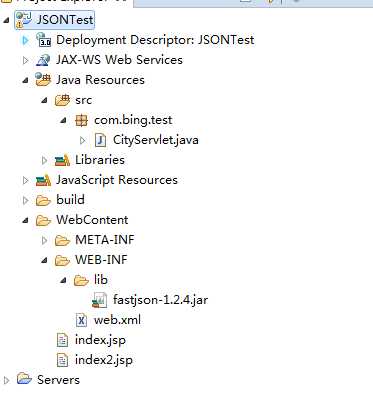
Task: Collapse the com.bing.test package node
Action: (64, 120)
